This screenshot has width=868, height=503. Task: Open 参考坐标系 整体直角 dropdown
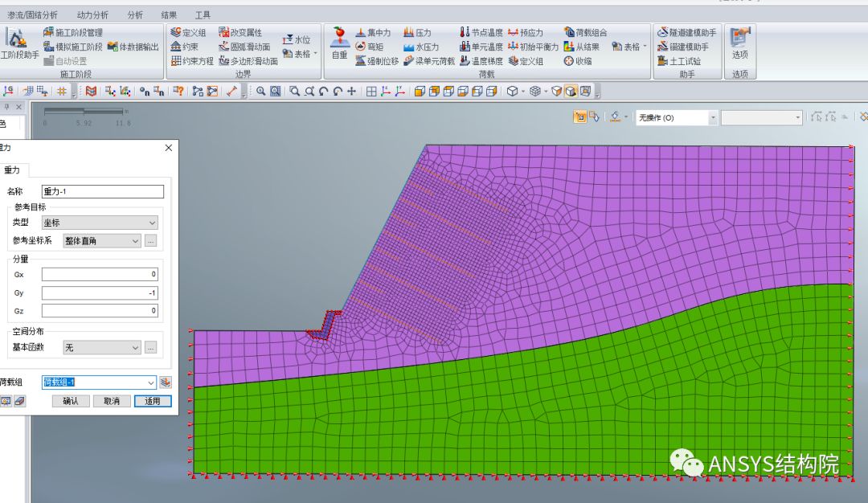(102, 241)
